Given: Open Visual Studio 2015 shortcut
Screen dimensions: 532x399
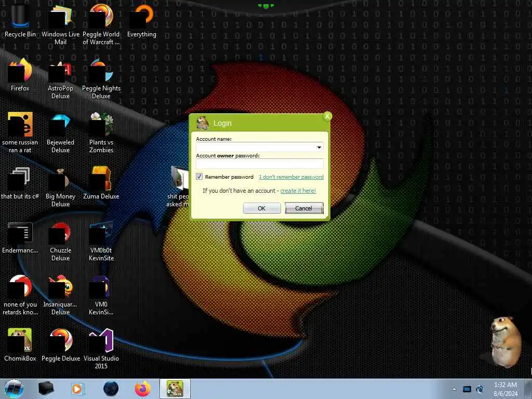Looking at the screenshot, I should pos(101,348).
